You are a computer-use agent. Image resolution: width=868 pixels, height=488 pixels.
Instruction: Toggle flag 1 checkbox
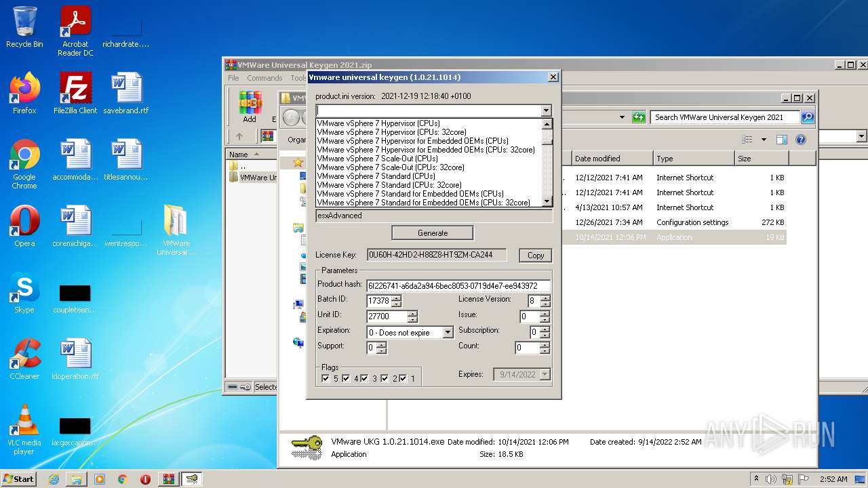click(403, 378)
